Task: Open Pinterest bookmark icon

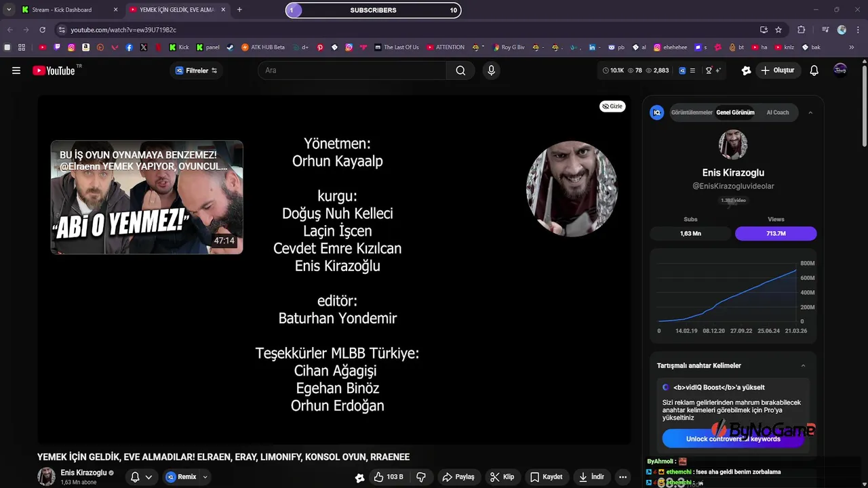Action: (x=320, y=47)
